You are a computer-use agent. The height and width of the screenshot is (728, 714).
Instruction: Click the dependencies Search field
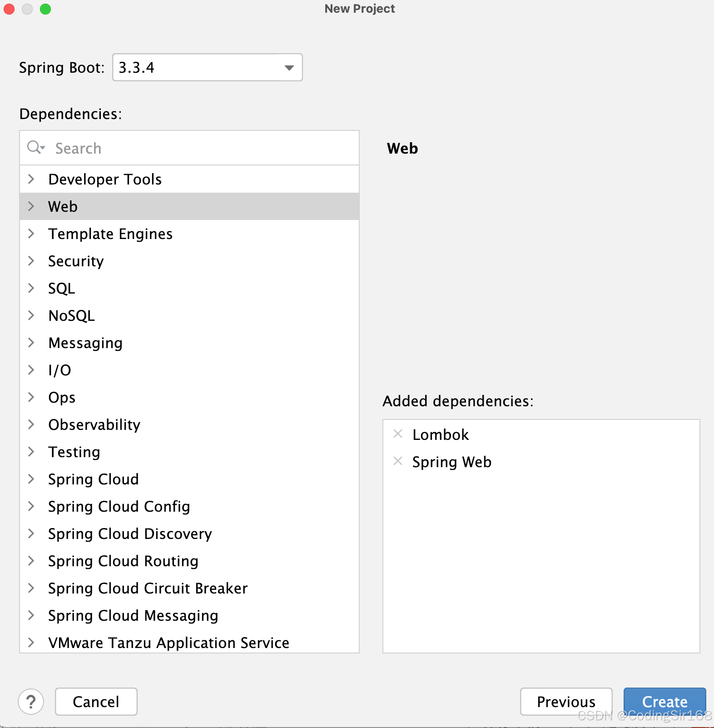click(189, 148)
